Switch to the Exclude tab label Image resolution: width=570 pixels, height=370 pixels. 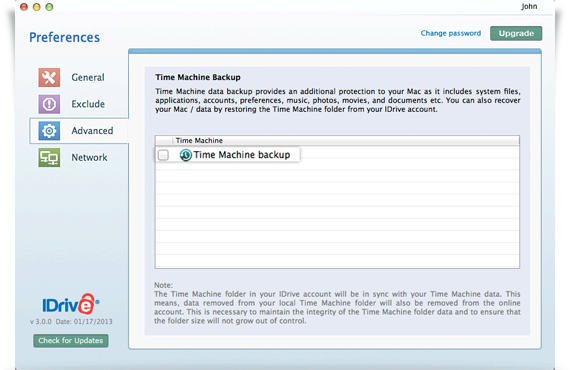[88, 104]
